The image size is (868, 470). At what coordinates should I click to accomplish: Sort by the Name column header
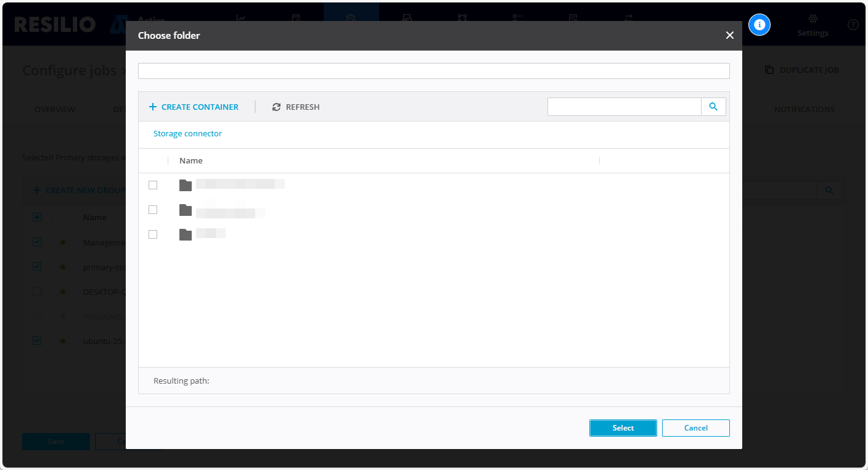click(x=191, y=160)
